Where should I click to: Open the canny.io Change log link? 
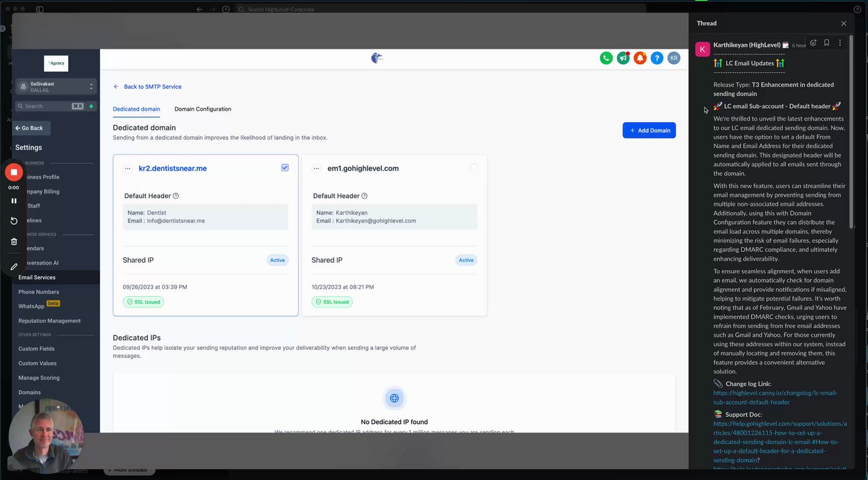tap(775, 397)
